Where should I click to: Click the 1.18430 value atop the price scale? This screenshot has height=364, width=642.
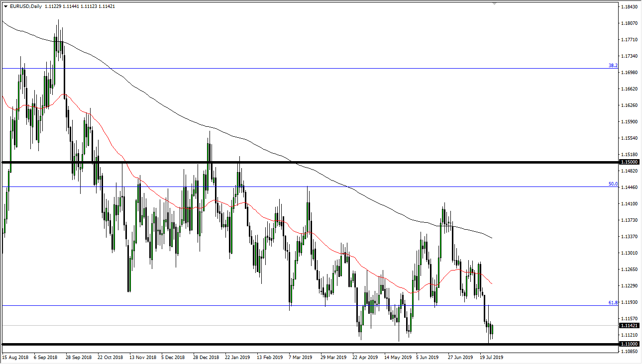(629, 7)
